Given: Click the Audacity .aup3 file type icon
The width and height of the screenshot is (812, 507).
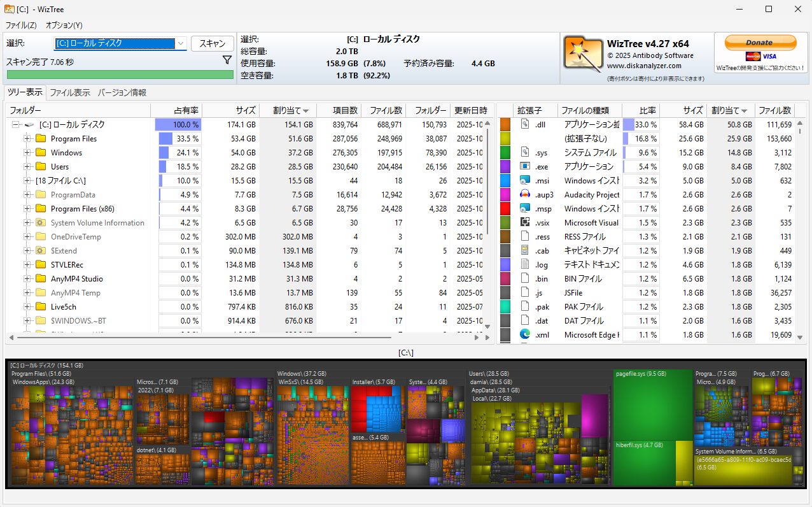Looking at the screenshot, I should [x=525, y=194].
